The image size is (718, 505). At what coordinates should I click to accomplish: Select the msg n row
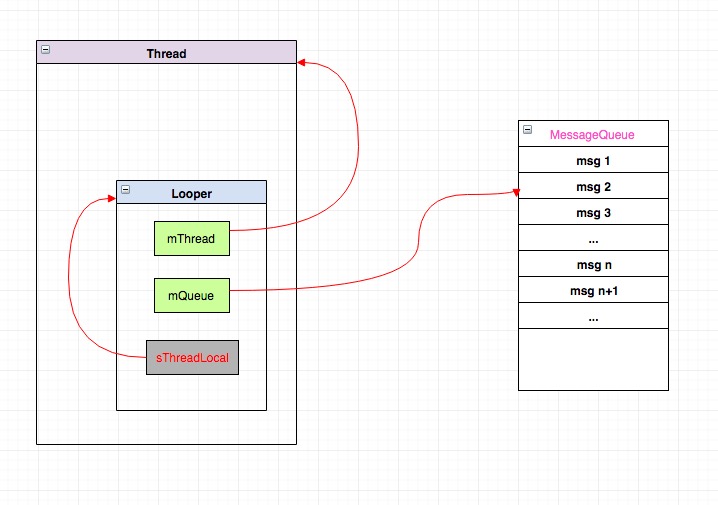593,265
